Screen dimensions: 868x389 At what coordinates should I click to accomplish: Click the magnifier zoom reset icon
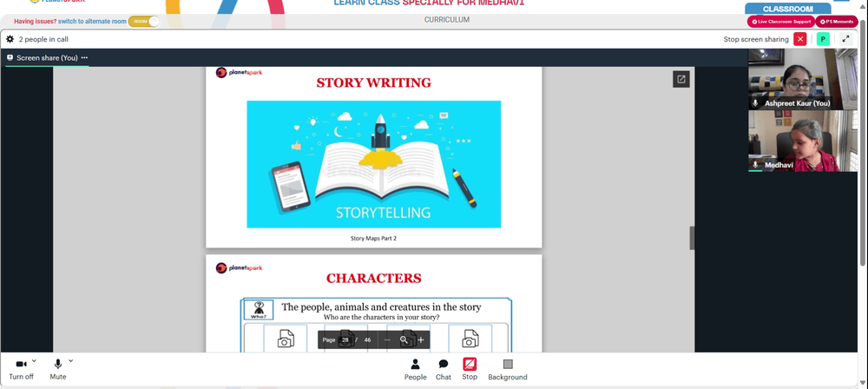click(x=404, y=340)
